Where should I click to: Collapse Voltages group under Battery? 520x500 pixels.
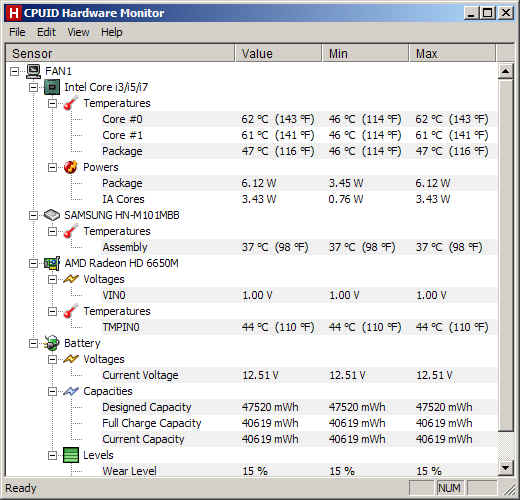[52, 359]
